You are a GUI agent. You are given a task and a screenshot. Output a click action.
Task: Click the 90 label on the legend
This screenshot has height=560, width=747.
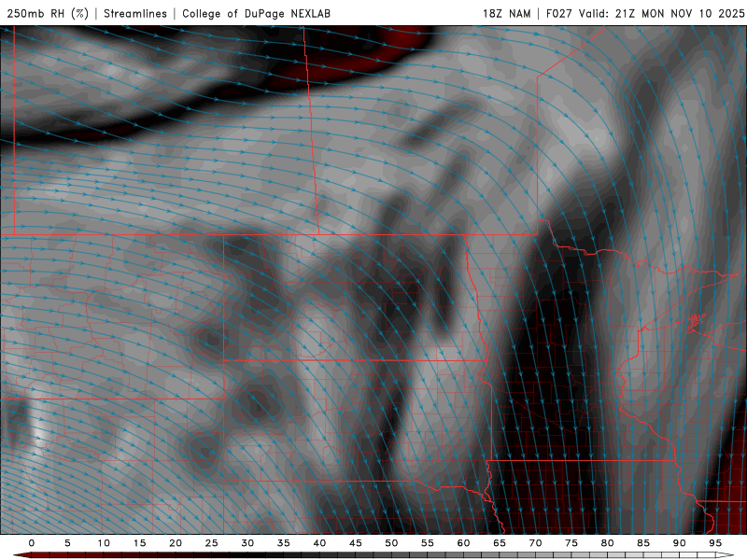(679, 543)
